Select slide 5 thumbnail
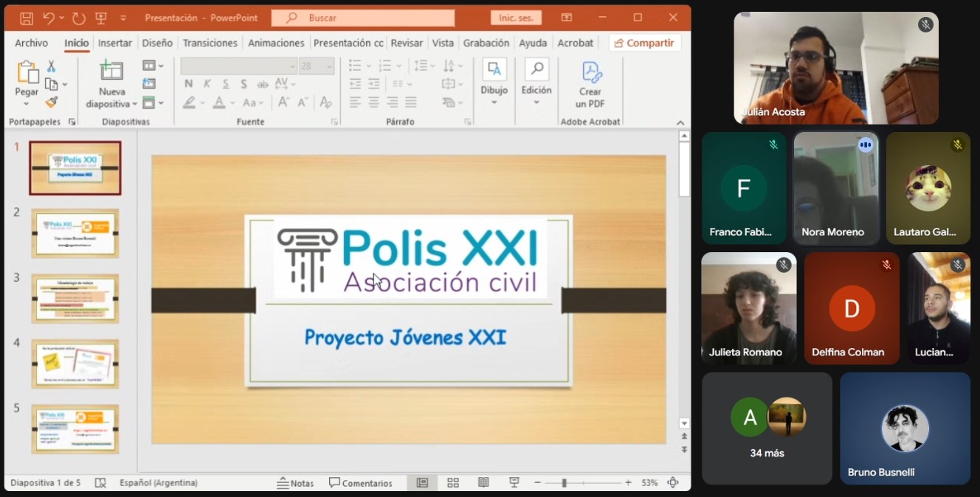 [75, 428]
